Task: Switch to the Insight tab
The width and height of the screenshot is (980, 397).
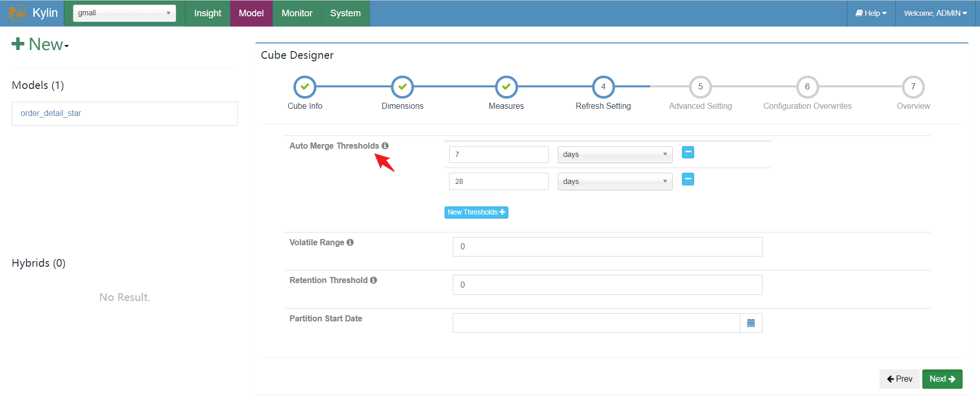Action: pos(207,13)
